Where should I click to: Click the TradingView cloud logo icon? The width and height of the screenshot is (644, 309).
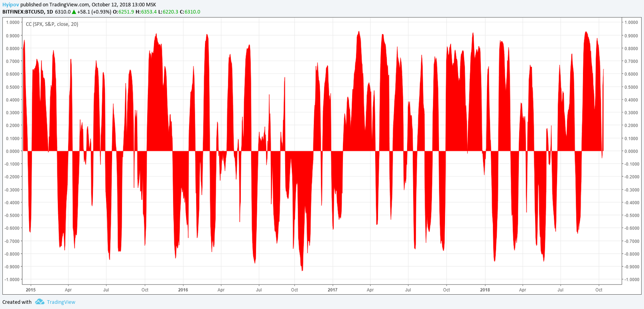(x=39, y=302)
